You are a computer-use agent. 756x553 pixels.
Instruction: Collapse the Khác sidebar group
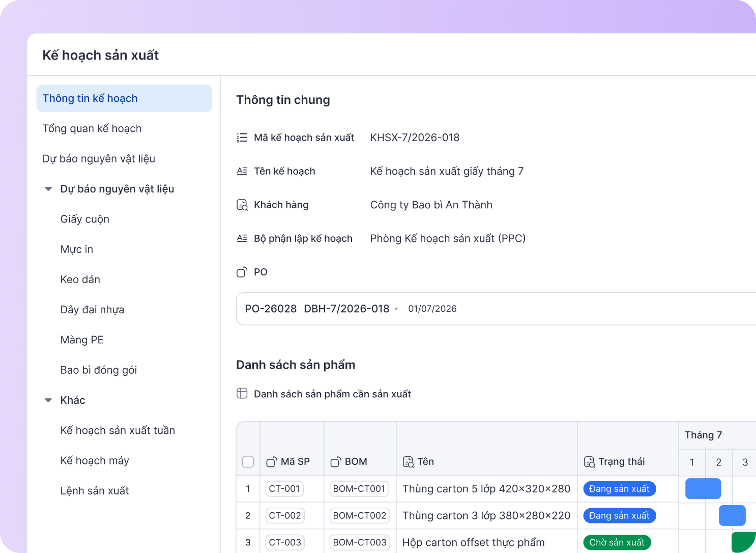[48, 400]
